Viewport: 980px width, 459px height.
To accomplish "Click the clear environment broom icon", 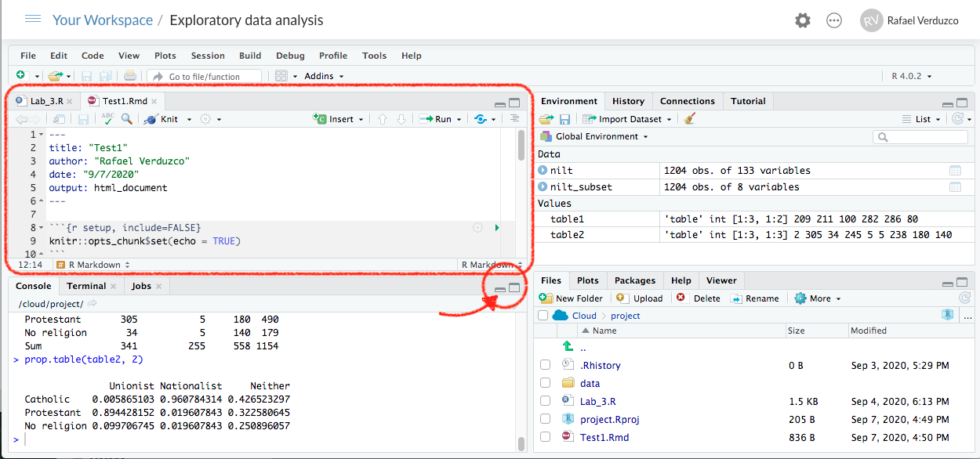I will tap(689, 119).
